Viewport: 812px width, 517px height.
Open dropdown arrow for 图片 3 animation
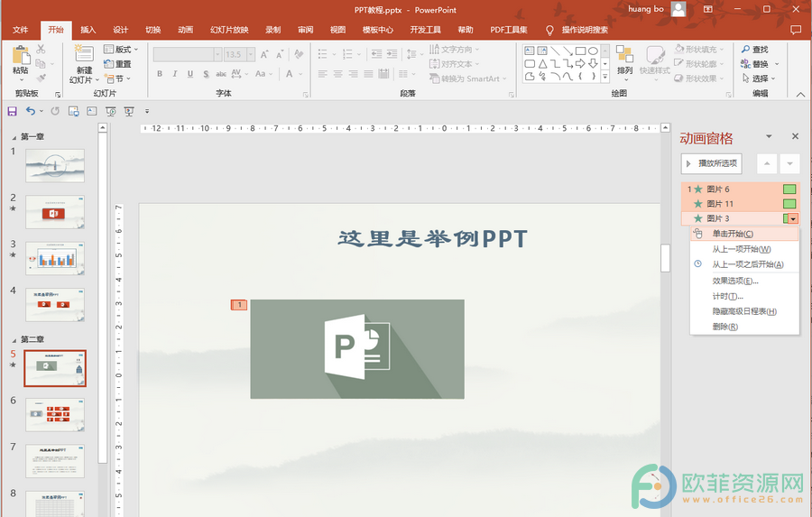pos(793,218)
